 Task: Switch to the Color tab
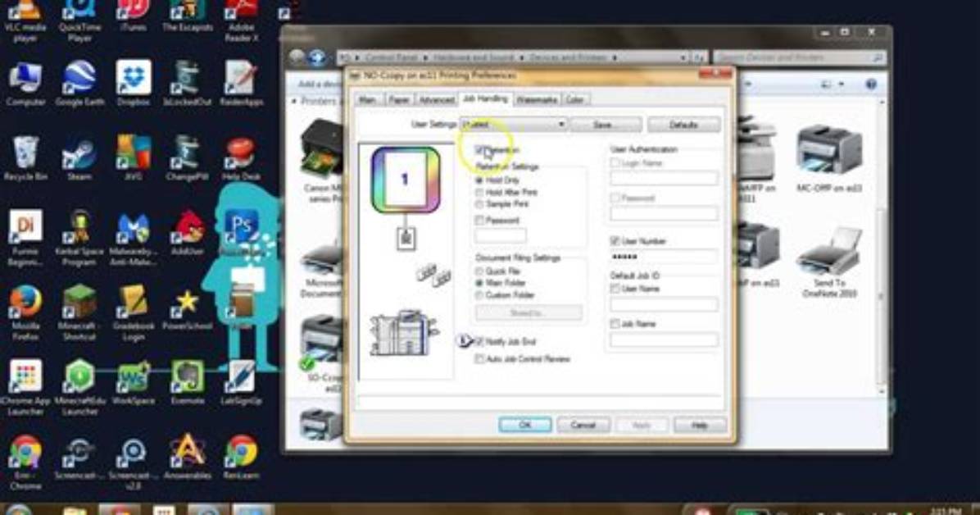[575, 99]
